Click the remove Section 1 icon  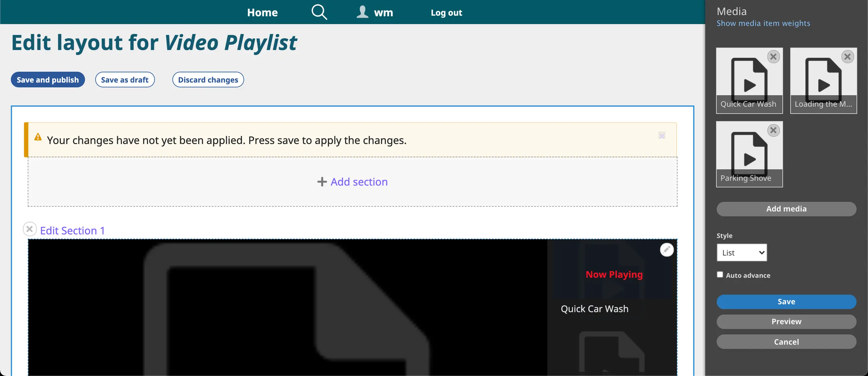(30, 229)
